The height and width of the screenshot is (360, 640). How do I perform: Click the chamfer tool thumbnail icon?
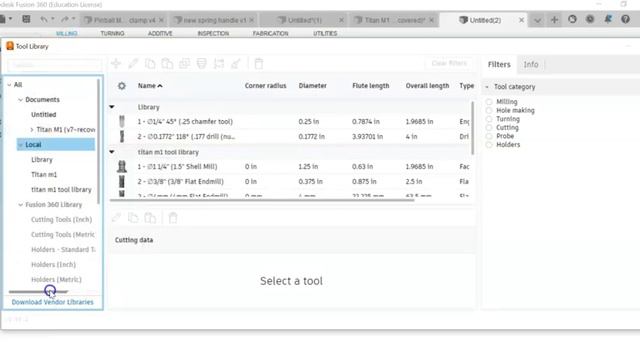click(x=122, y=121)
